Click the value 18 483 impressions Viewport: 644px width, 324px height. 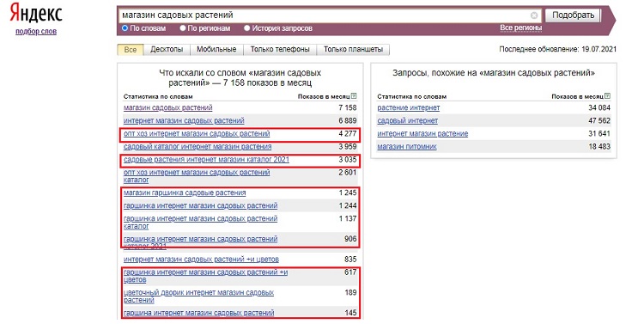pyautogui.click(x=599, y=147)
